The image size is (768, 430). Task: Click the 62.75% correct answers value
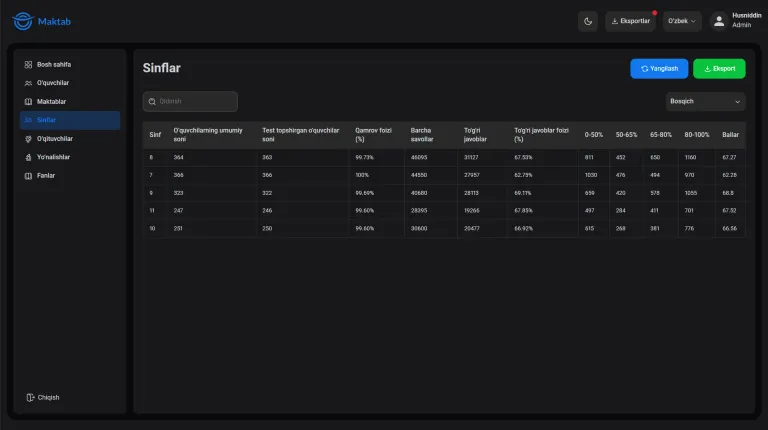coord(523,175)
